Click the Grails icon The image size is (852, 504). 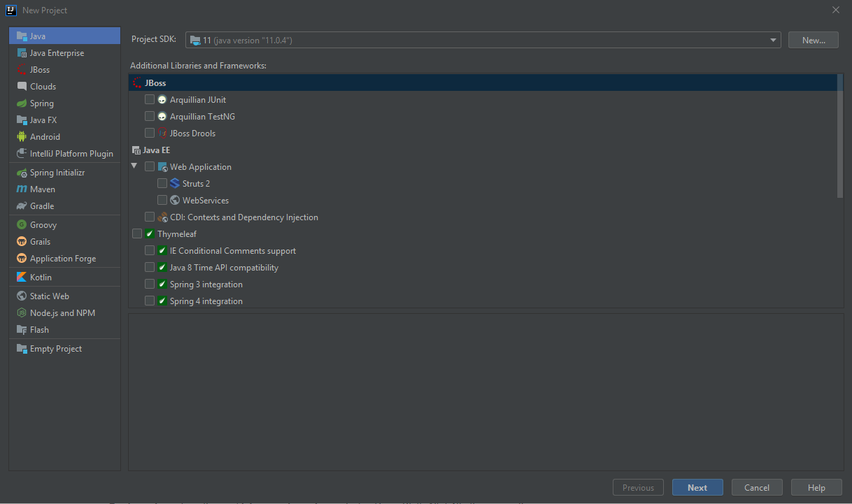point(22,242)
